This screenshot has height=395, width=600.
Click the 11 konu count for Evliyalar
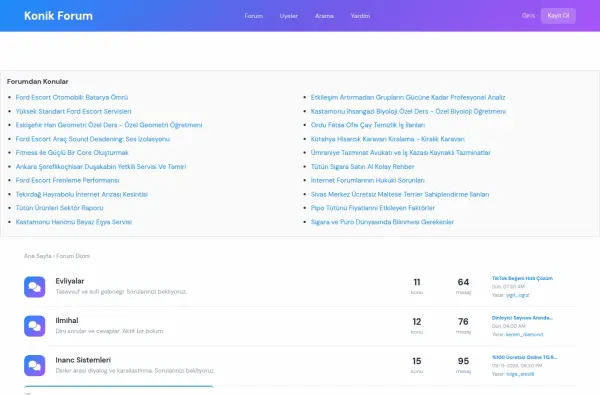pos(417,282)
